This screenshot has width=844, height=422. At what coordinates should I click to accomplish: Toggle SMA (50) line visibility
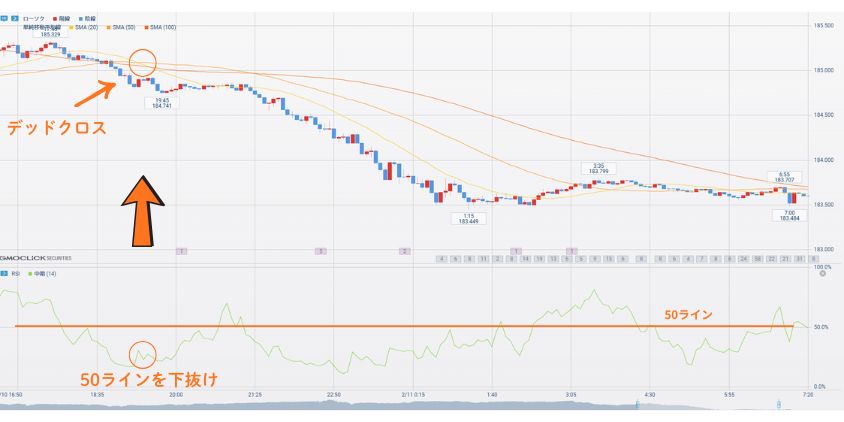(122, 27)
